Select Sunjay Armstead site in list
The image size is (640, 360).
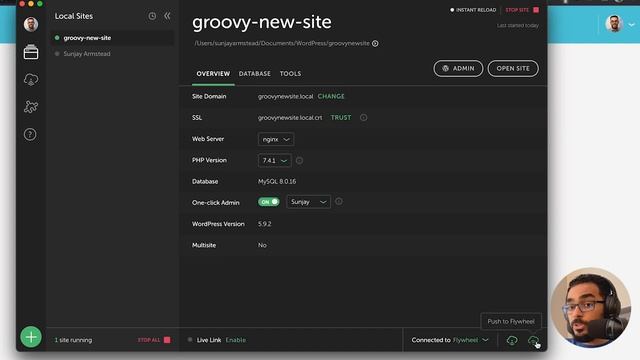pos(112,54)
